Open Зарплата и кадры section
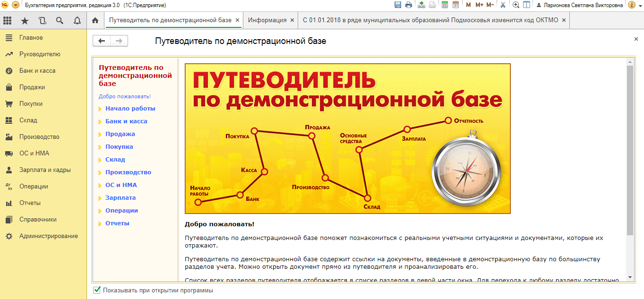The height and width of the screenshot is (299, 644). [x=45, y=170]
